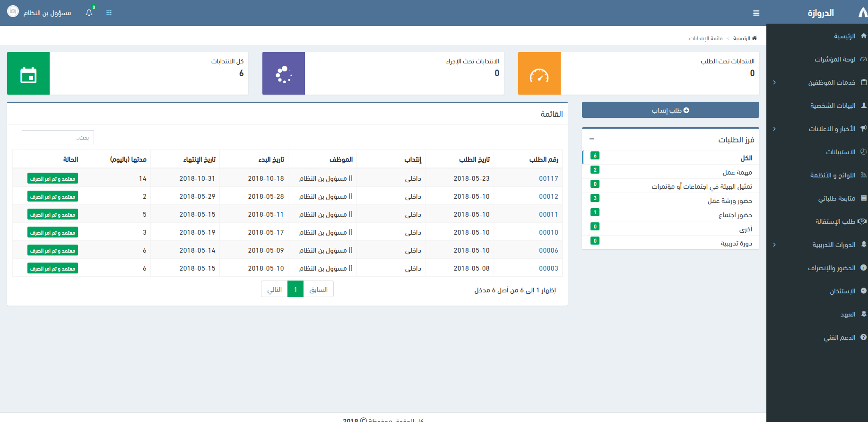Open لوحة المؤشرات from sidebar
This screenshot has width=868, height=422.
pyautogui.click(x=834, y=59)
